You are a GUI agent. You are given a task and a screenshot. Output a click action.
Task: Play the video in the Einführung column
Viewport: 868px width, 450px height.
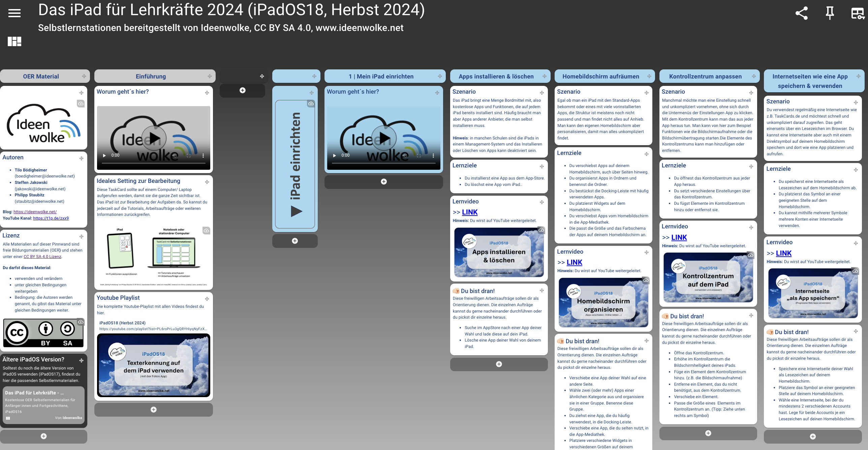click(x=154, y=138)
